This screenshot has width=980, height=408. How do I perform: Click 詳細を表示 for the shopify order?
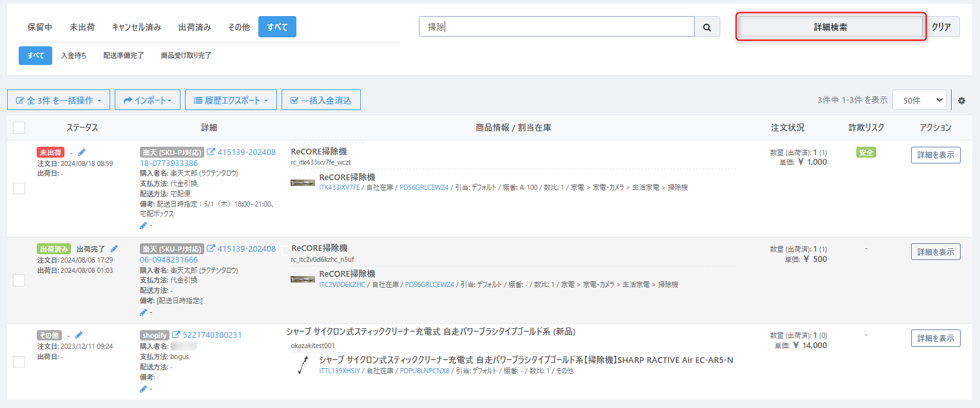pyautogui.click(x=935, y=338)
